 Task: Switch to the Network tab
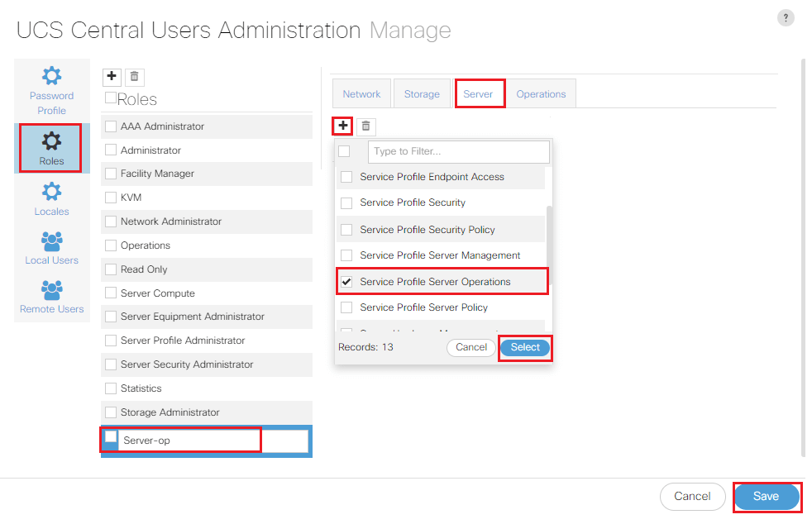(x=361, y=94)
